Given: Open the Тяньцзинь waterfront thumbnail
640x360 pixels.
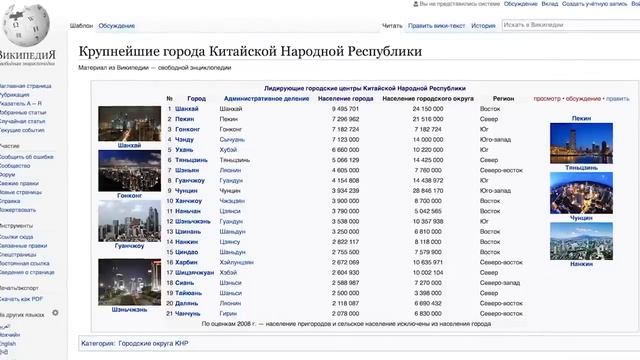Looking at the screenshot, I should pos(581,143).
